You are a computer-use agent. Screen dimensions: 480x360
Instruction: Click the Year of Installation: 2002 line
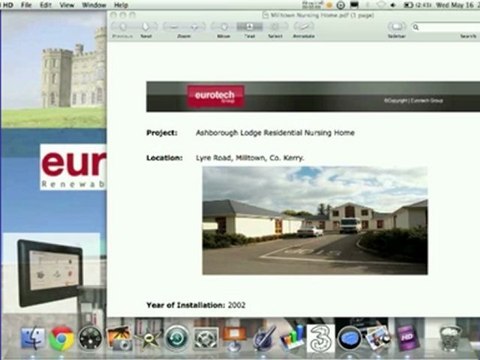(x=196, y=305)
